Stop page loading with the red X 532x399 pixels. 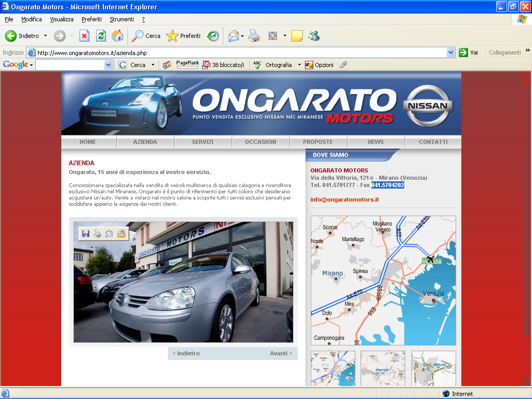[84, 36]
